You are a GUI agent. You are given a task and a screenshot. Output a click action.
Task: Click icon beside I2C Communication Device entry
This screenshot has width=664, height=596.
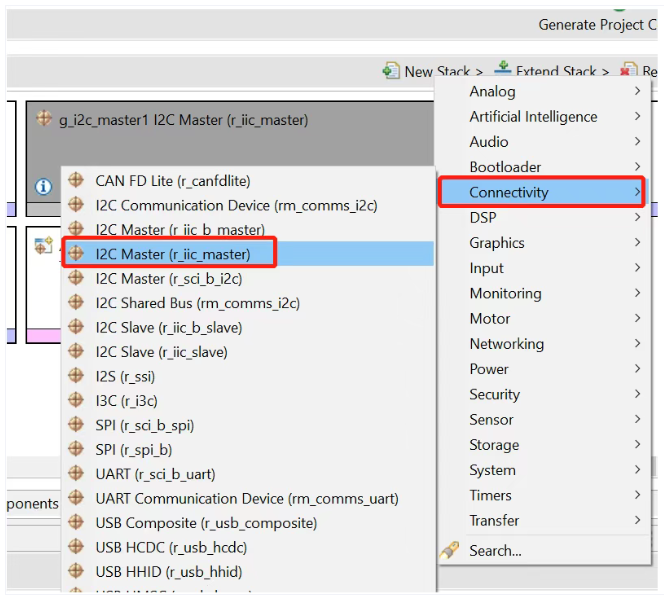click(76, 205)
